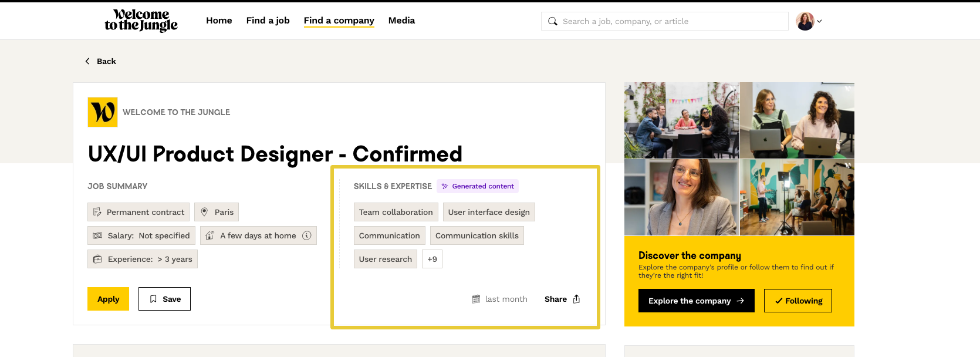980x357 pixels.
Task: Click the back chevron arrow
Action: coord(87,61)
